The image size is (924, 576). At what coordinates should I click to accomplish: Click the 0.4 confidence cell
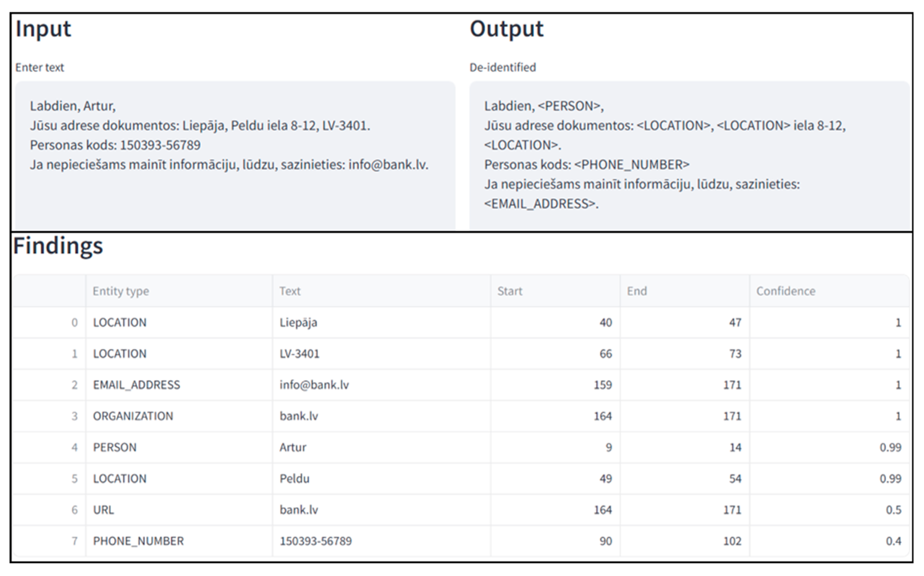(830, 541)
